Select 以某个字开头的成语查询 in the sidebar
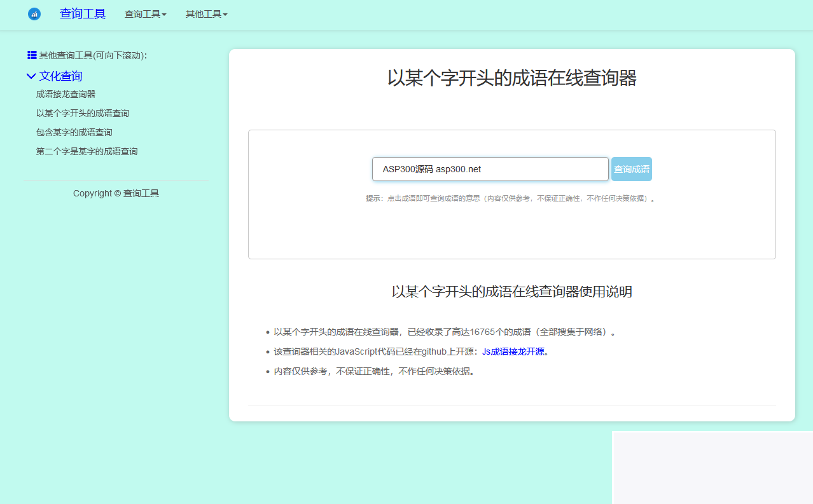 (x=82, y=113)
